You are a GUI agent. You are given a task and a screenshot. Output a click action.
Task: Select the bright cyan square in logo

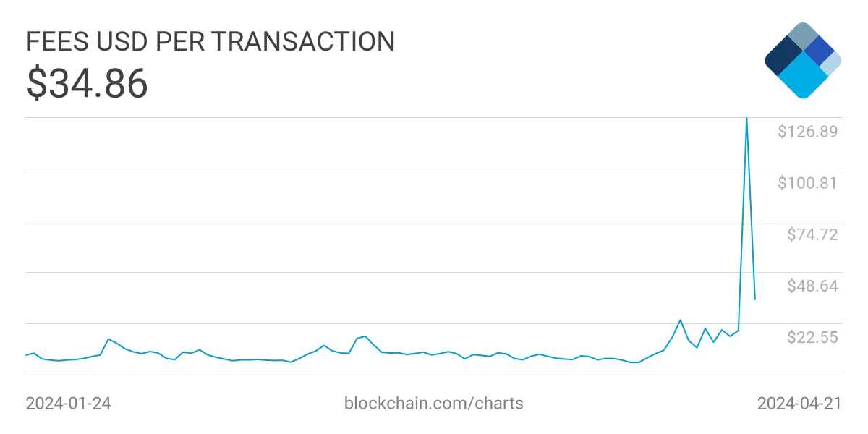tap(803, 76)
